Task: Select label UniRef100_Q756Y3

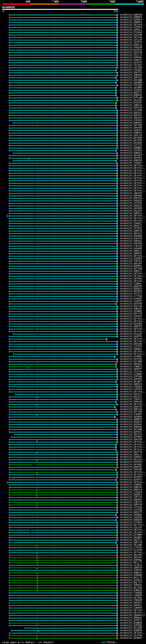Action: pyautogui.click(x=131, y=620)
